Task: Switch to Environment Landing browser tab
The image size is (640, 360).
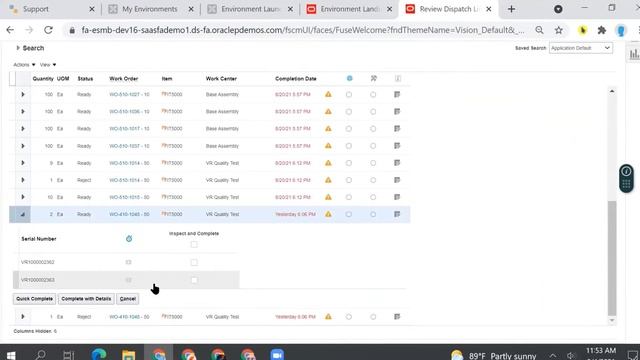Action: click(x=350, y=9)
